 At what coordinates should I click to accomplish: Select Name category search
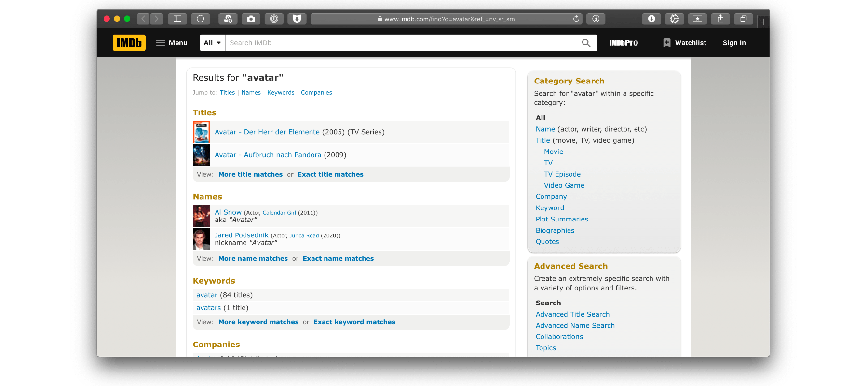[x=545, y=129]
